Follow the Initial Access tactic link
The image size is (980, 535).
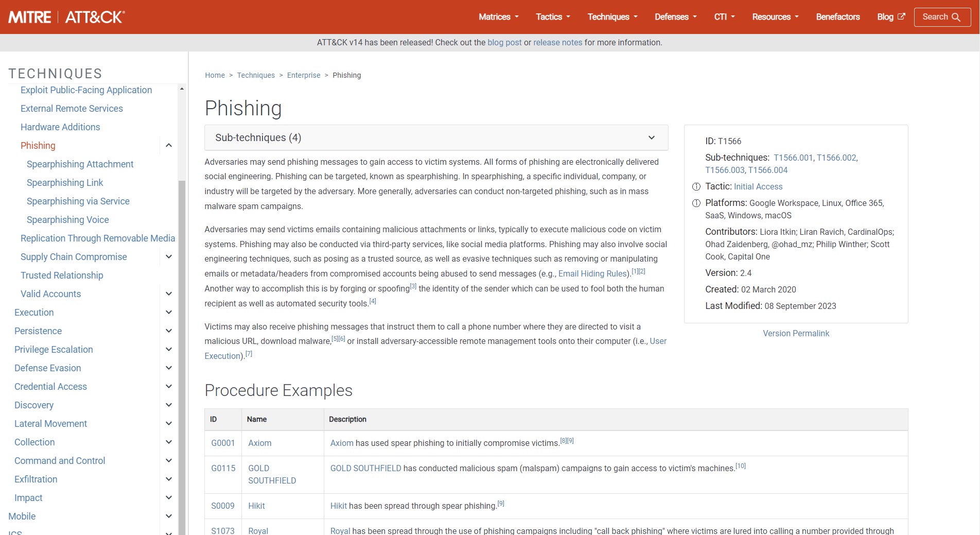coord(758,186)
